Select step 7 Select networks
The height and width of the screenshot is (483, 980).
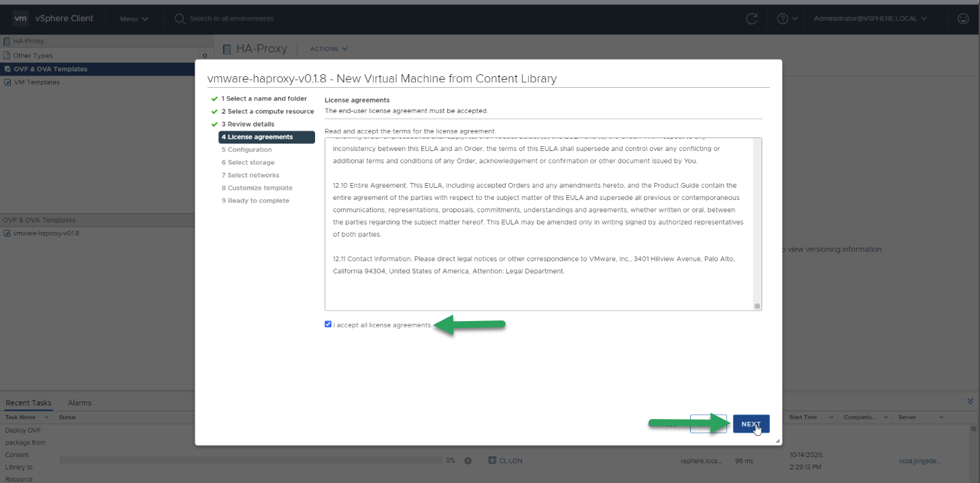(250, 176)
